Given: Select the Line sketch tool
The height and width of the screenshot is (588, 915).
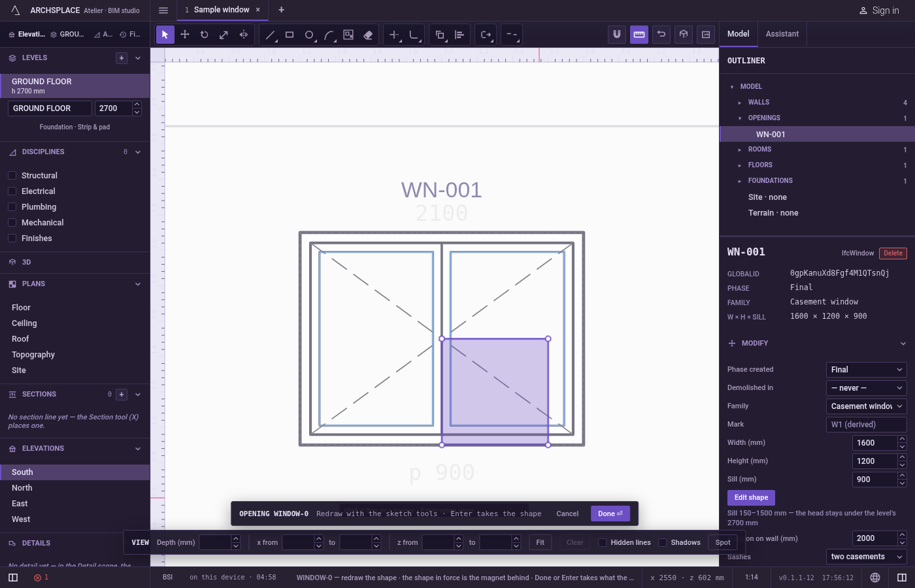Looking at the screenshot, I should [270, 35].
